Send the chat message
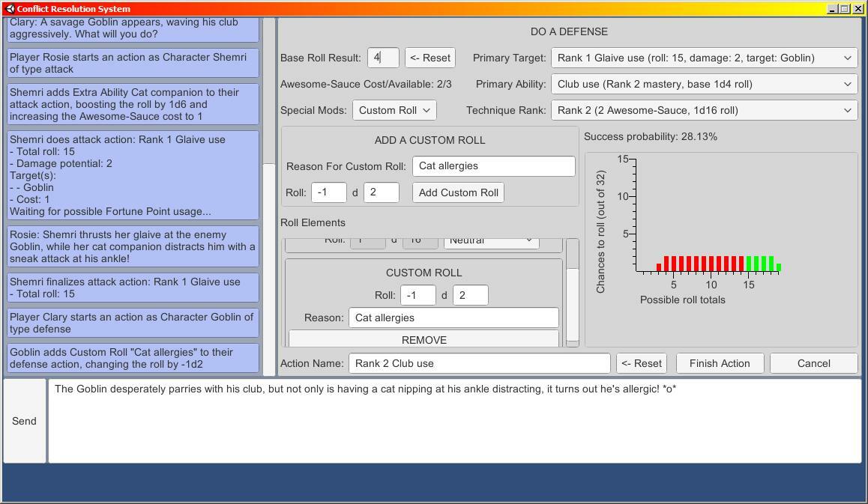868x504 pixels. coord(24,421)
